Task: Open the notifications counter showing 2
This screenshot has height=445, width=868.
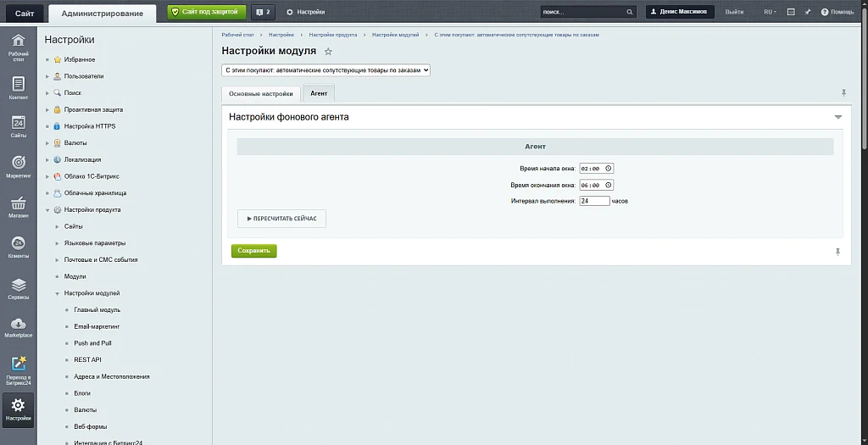Action: click(x=263, y=12)
